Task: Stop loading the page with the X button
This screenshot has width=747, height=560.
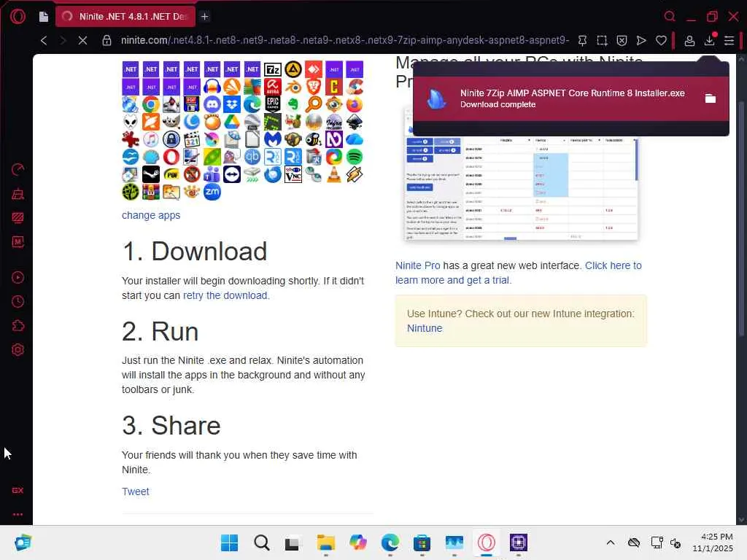Action: (82, 41)
